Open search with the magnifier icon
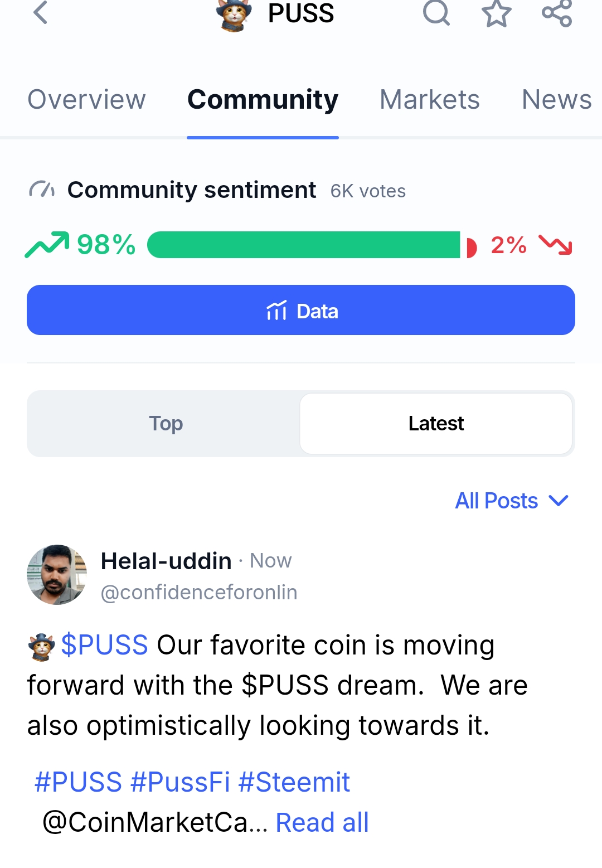Image resolution: width=602 pixels, height=868 pixels. (436, 12)
